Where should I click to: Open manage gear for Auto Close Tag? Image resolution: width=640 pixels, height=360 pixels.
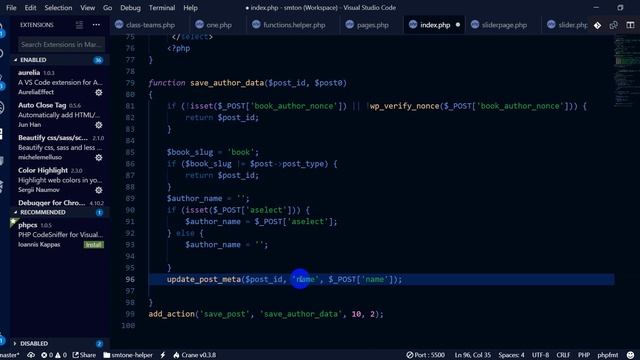(x=99, y=125)
